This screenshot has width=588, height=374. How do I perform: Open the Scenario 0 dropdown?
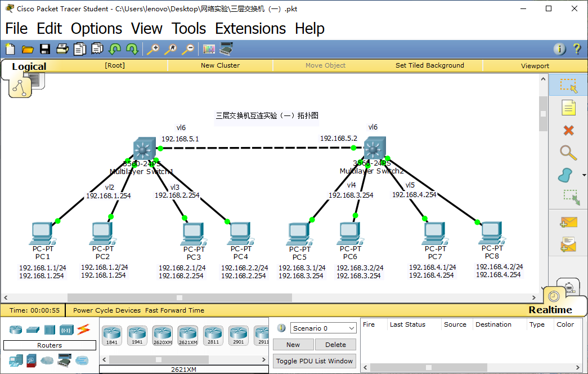tap(323, 328)
